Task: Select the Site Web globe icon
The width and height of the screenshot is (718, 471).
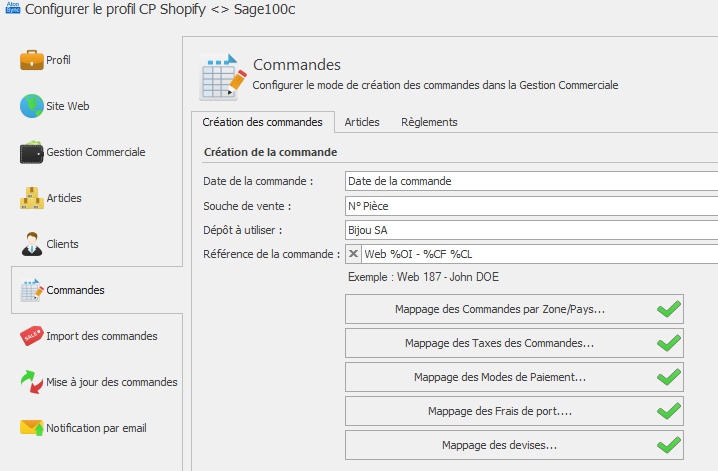Action: pos(32,106)
